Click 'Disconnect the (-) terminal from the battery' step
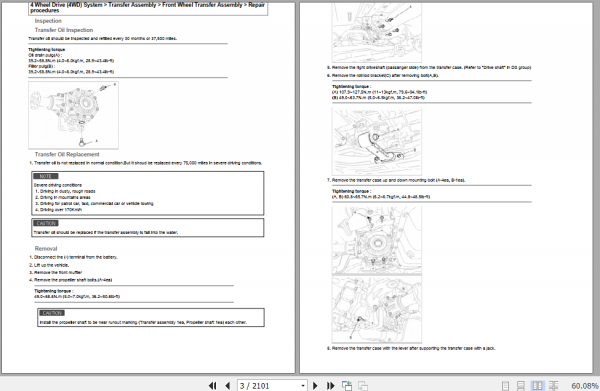The height and width of the screenshot is (391, 600). (x=73, y=257)
